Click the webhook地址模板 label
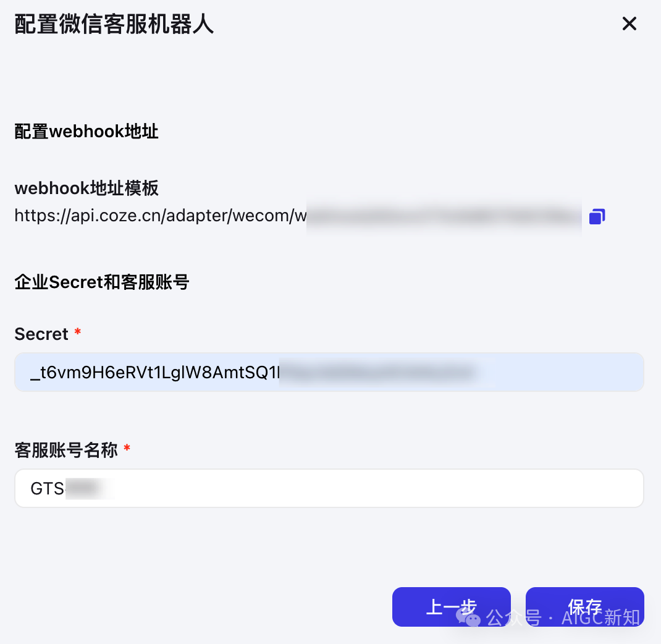Screen dimensions: 661x644 tap(86, 188)
